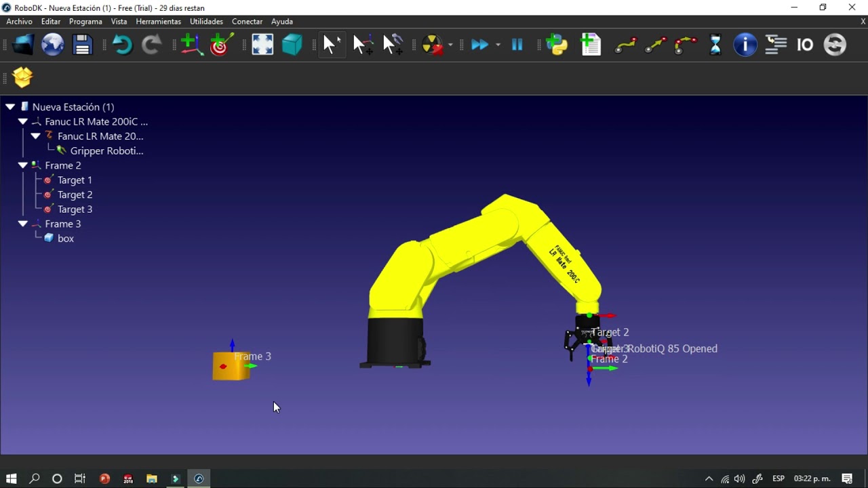Open the Utilidades menu

point(206,22)
